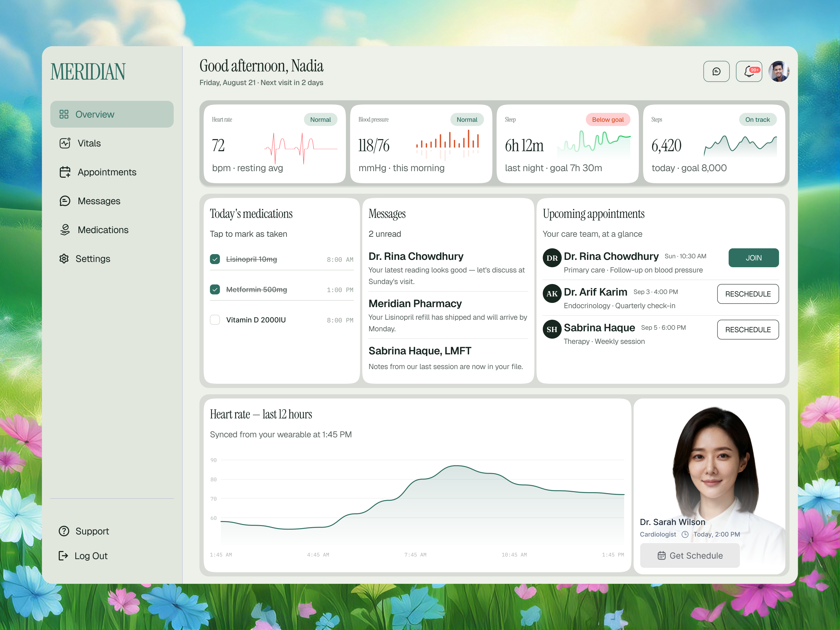Click Sun · 10:30 AM appointment time
Screen dimensions: 840x630
pyautogui.click(x=685, y=256)
